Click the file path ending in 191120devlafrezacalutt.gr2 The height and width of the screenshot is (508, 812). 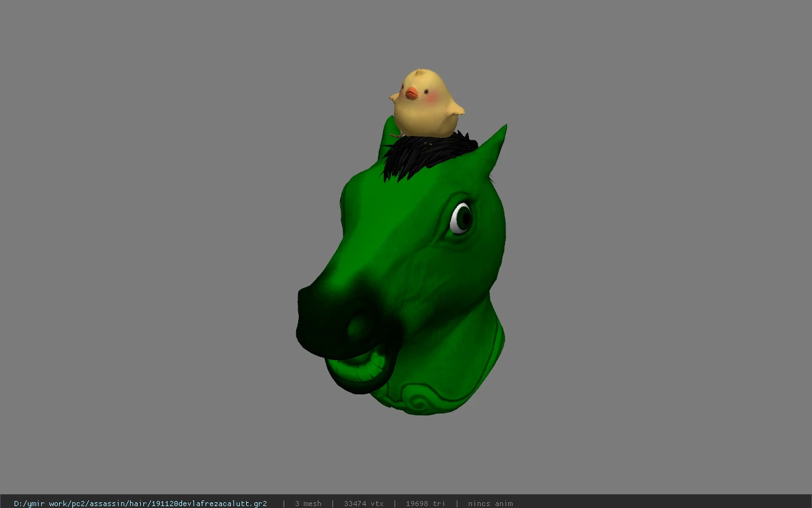click(140, 504)
